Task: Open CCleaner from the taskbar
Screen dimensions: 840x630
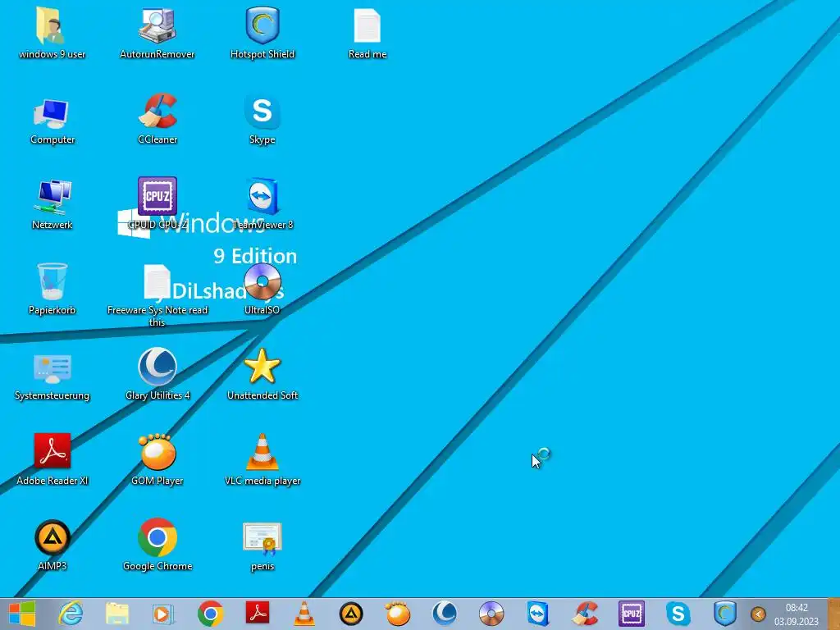Action: pyautogui.click(x=585, y=614)
